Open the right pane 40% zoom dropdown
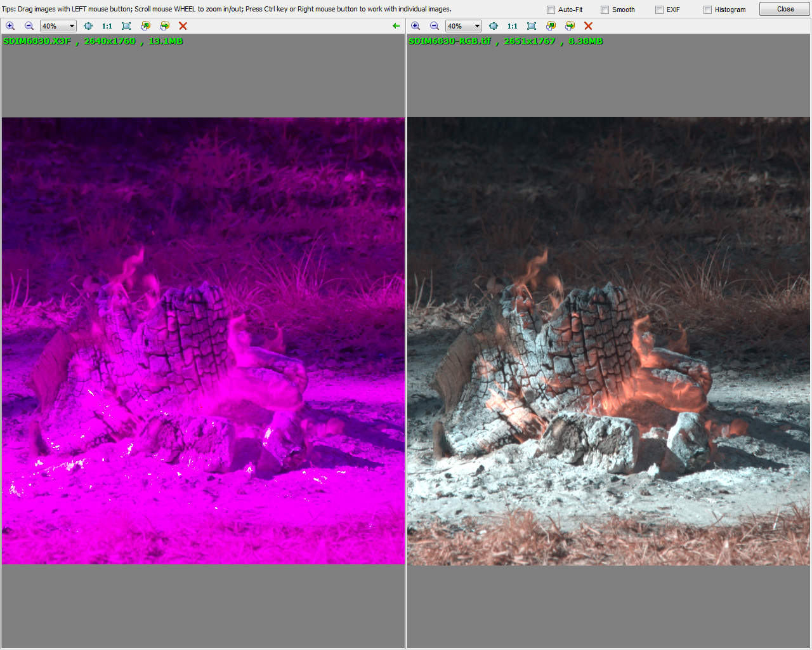The width and height of the screenshot is (812, 650). [464, 26]
